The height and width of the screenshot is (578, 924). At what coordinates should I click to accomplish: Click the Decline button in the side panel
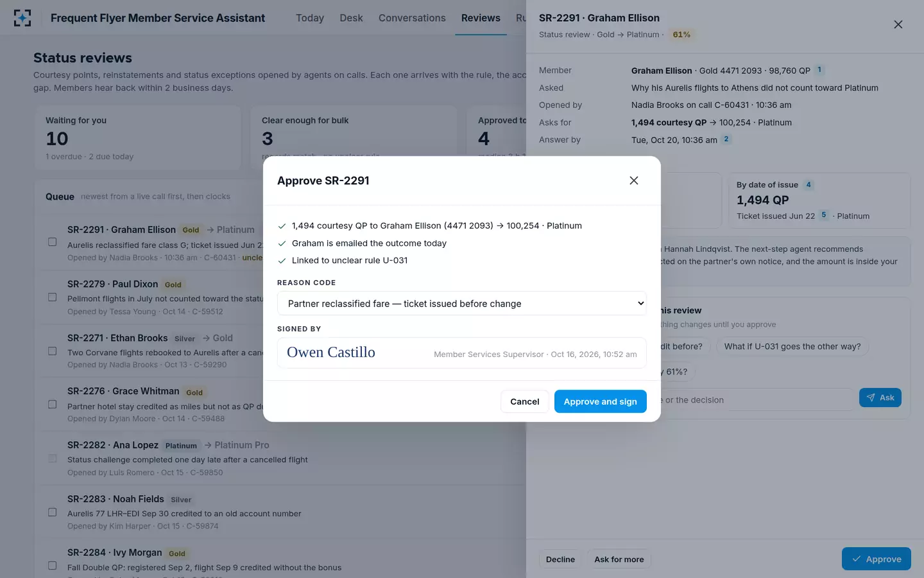560,559
